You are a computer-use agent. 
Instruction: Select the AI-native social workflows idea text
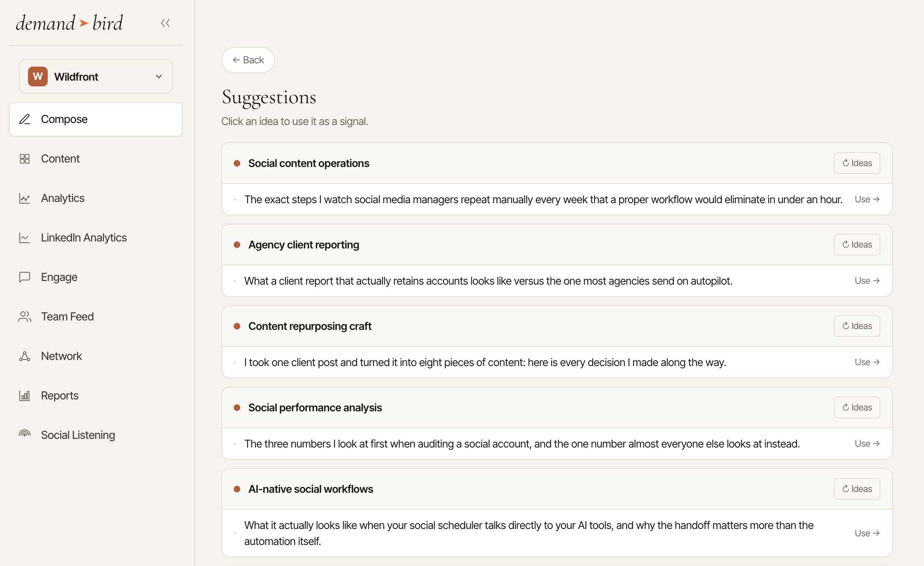coord(529,533)
